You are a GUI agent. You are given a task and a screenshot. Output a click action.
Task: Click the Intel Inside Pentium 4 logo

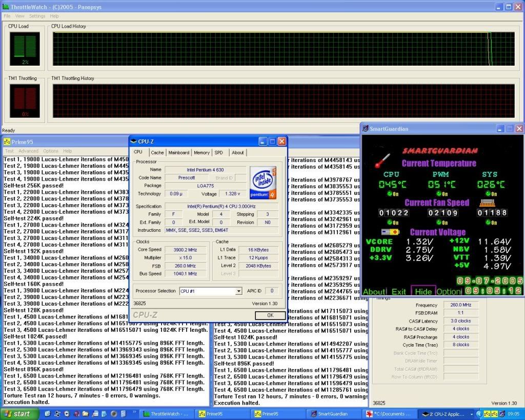[263, 183]
